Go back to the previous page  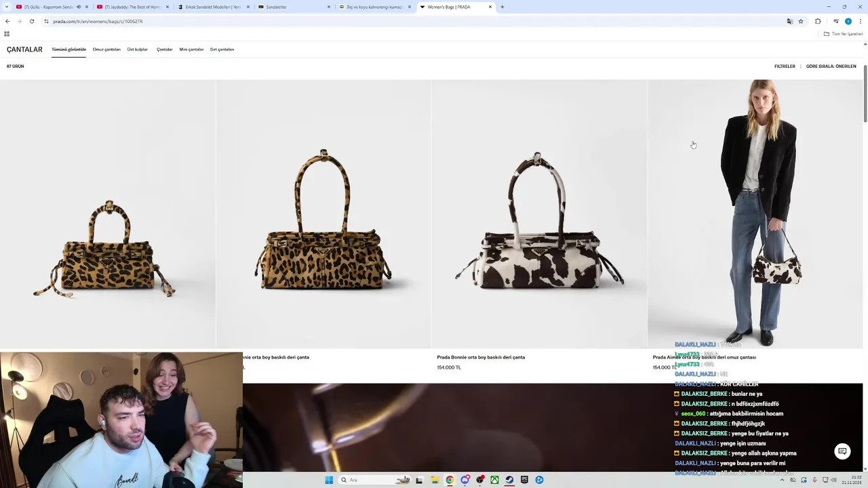[x=7, y=21]
